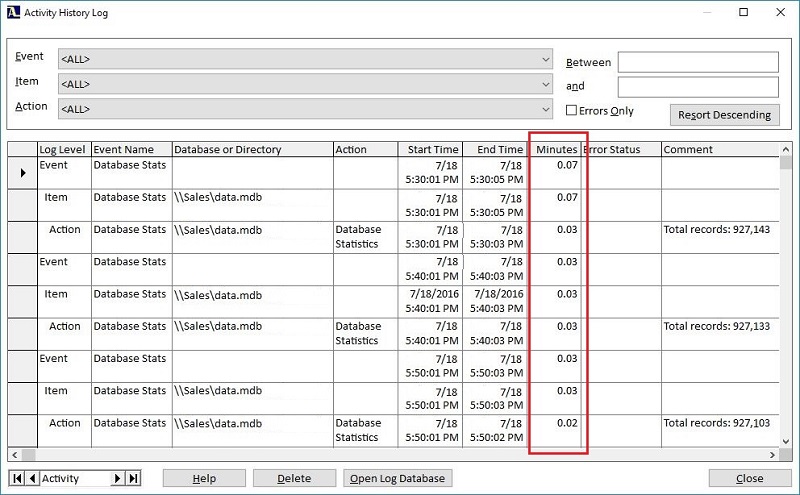Screen dimensions: 800x495
Task: Go to next record in navigator
Action: pyautogui.click(x=118, y=479)
